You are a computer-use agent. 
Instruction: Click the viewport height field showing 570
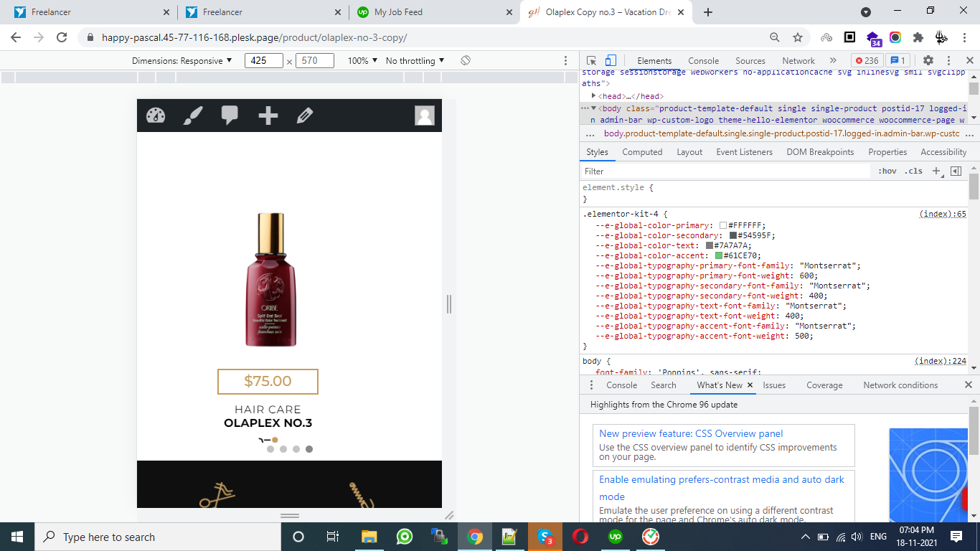[315, 61]
